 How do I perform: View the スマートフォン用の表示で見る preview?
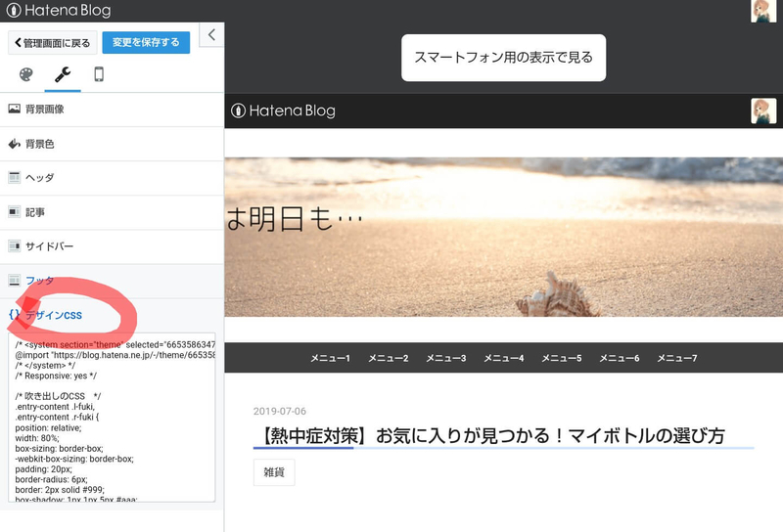503,58
